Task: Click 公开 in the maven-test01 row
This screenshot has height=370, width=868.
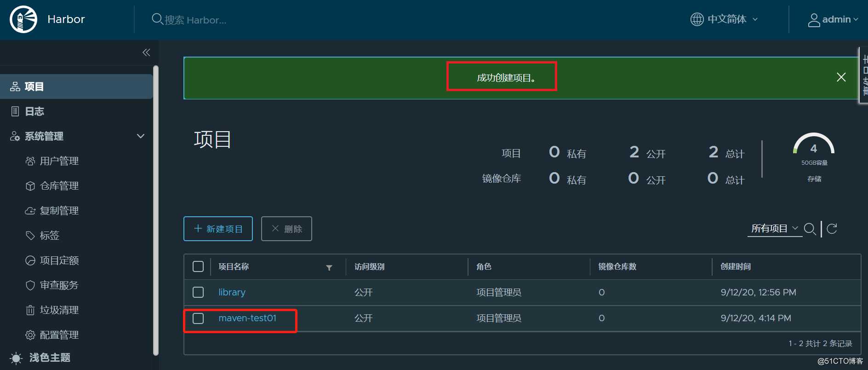Action: [363, 318]
